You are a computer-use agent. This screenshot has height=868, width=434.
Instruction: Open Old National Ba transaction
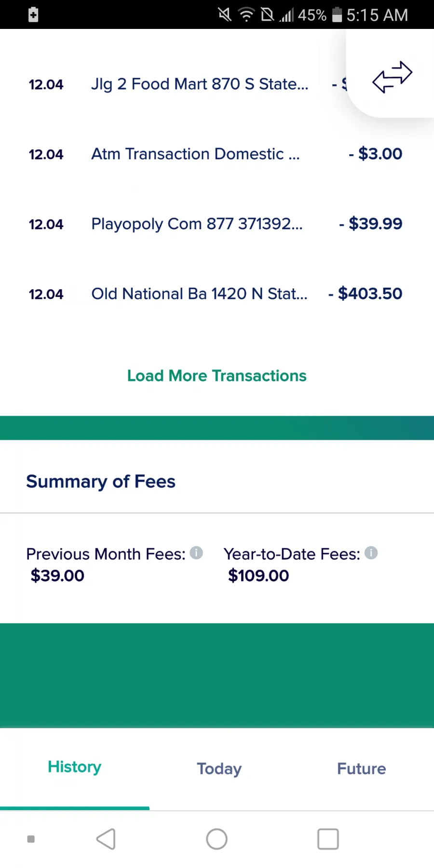(x=217, y=294)
